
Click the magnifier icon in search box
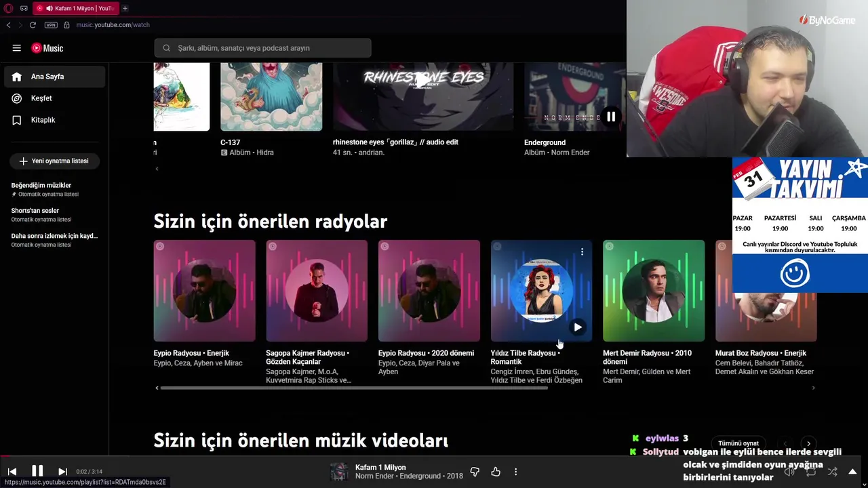pyautogui.click(x=166, y=48)
